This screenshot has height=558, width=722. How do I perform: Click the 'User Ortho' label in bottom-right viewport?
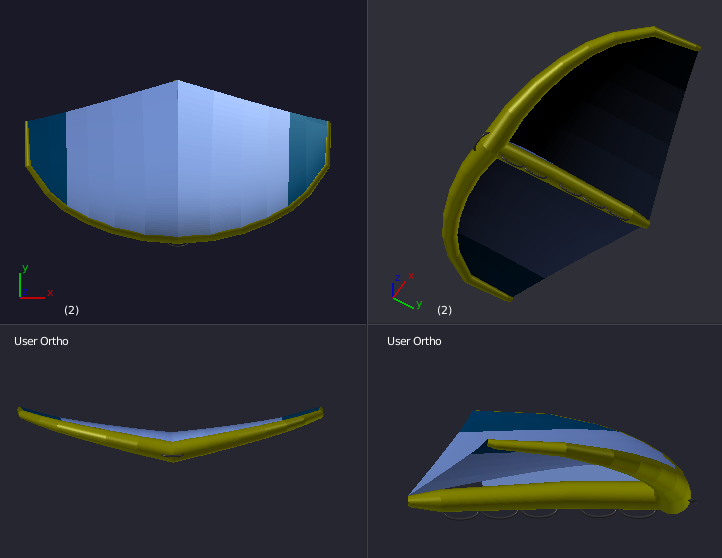click(414, 341)
